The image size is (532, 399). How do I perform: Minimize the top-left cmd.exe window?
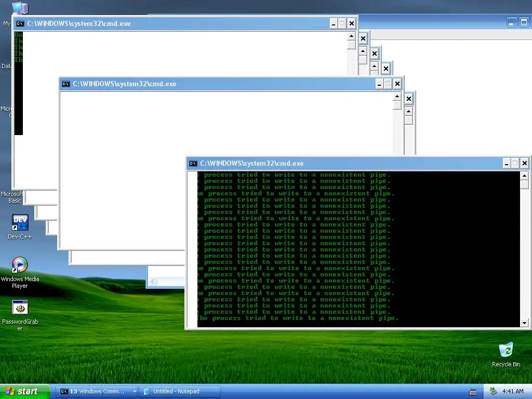coord(334,23)
